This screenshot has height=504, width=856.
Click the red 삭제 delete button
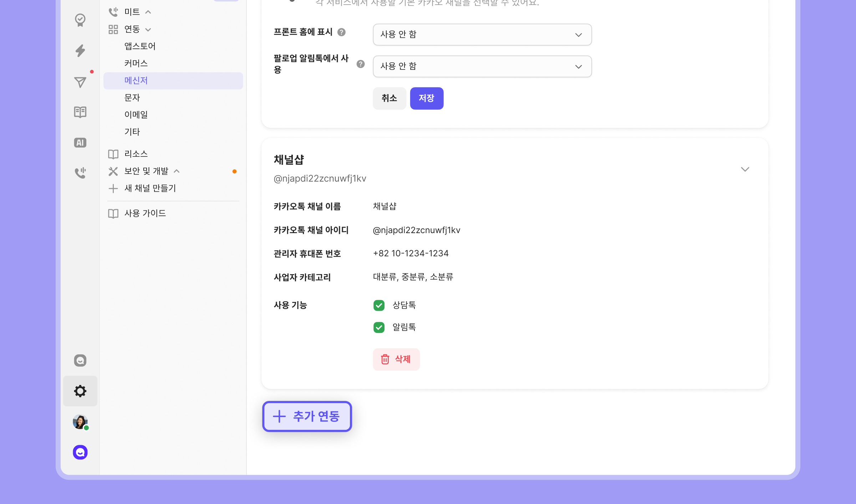coord(396,359)
